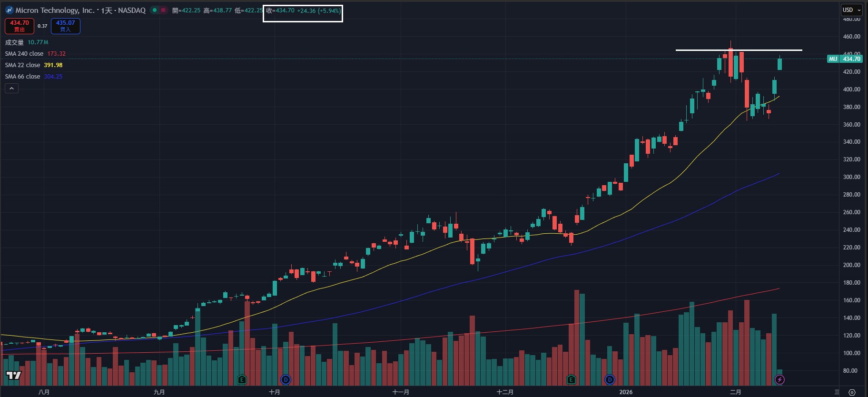Click the first dividend D marker

point(286,379)
